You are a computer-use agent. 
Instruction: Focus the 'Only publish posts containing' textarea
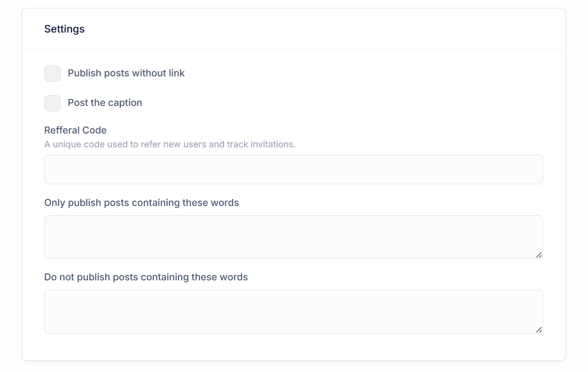coord(293,237)
